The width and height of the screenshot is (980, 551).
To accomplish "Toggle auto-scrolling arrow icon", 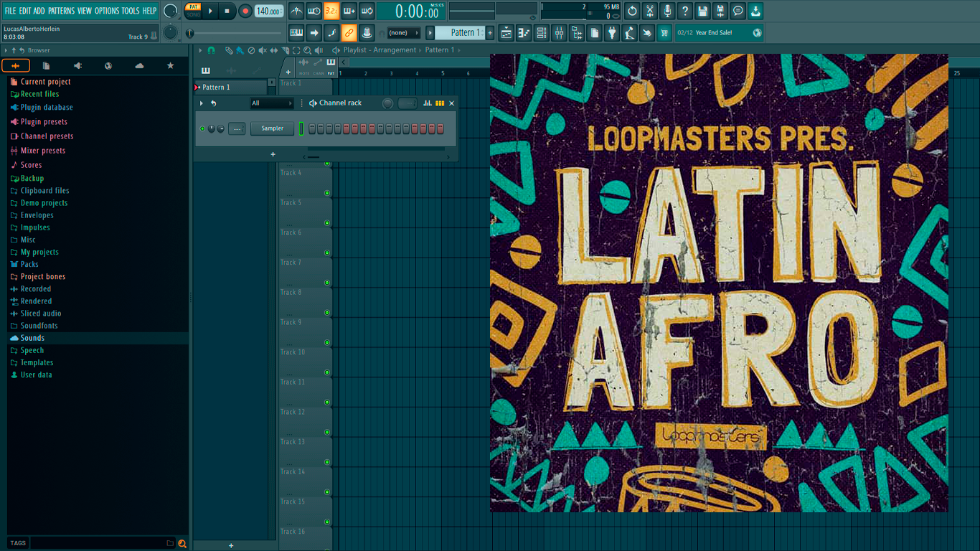I will pos(314,32).
